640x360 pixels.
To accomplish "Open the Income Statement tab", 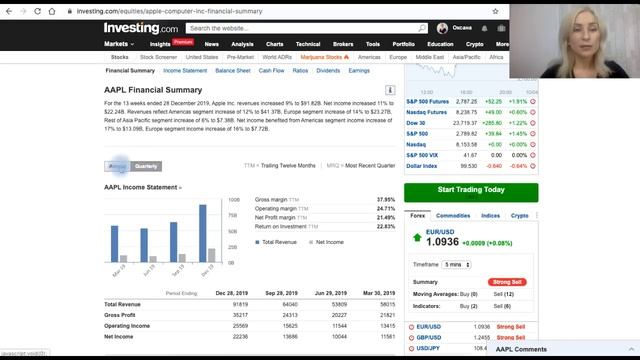I will tap(185, 71).
